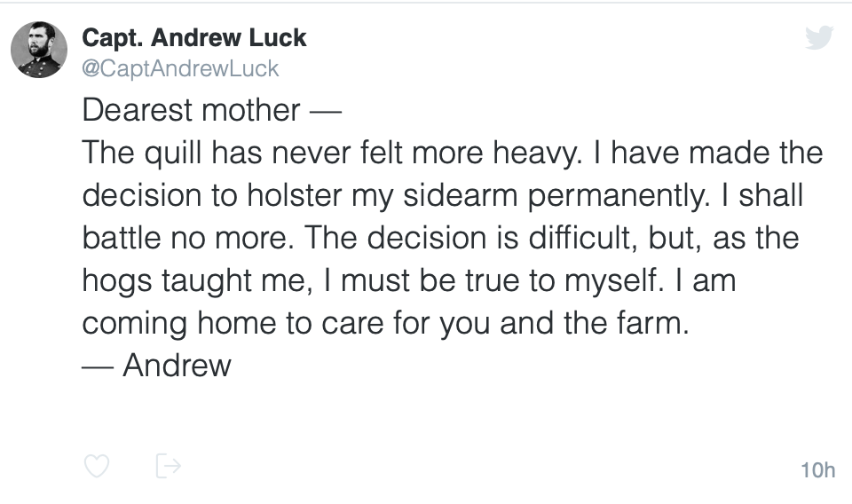Click the "— Andrew" signature line
Image resolution: width=852 pixels, height=504 pixels.
click(x=156, y=365)
